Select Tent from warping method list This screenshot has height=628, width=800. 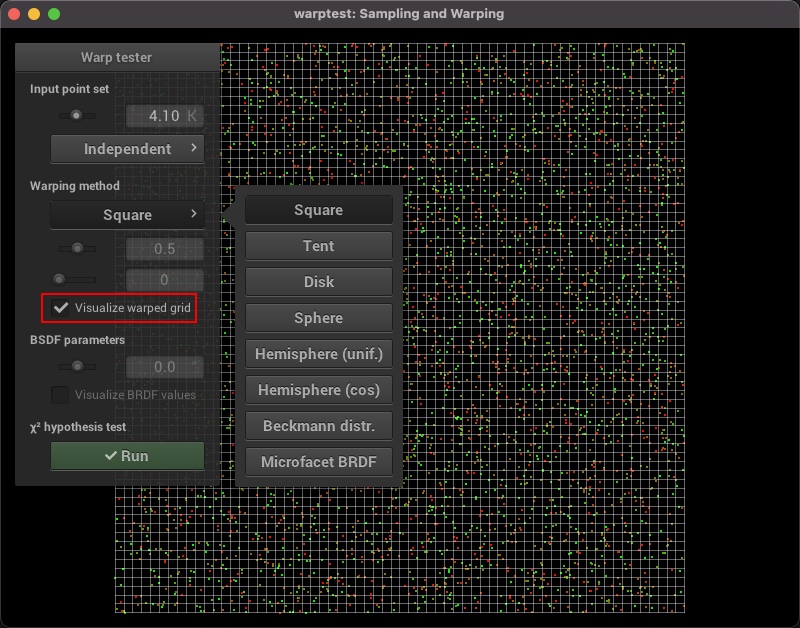[318, 246]
